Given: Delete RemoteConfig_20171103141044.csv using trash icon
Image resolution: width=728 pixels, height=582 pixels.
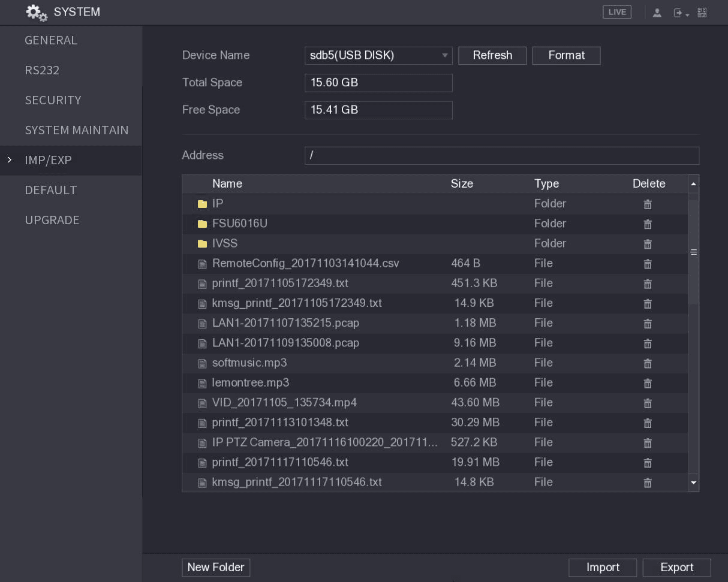Looking at the screenshot, I should point(648,264).
